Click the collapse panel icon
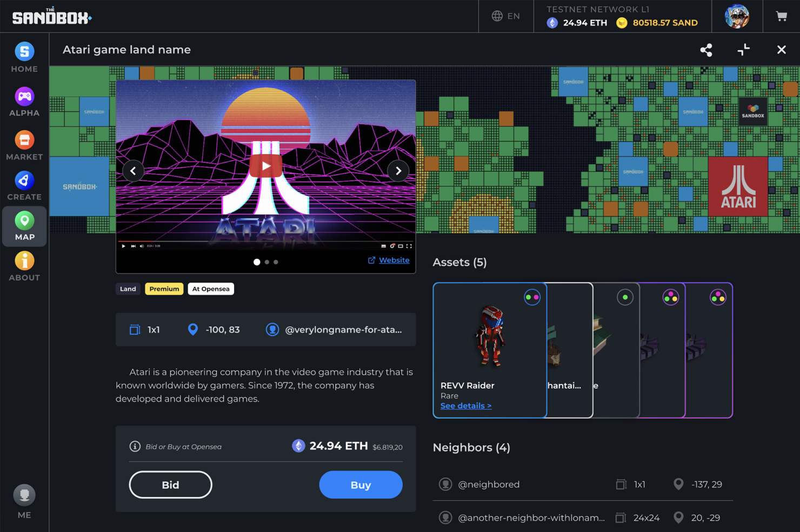800x532 pixels. point(743,50)
